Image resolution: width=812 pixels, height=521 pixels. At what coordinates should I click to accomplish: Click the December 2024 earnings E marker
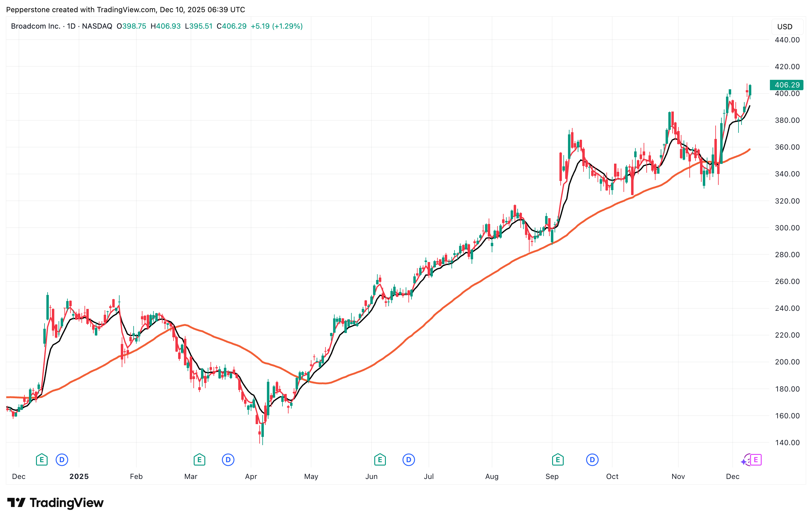click(42, 459)
